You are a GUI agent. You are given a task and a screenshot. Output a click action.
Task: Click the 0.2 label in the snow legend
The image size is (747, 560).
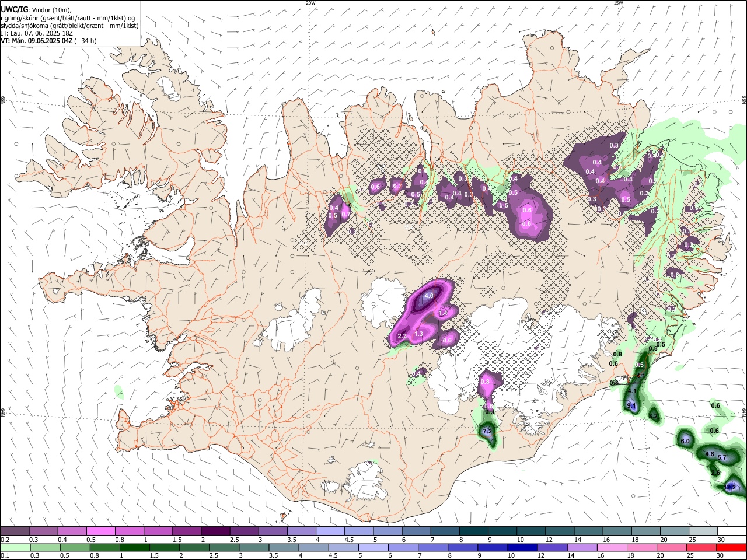[x=5, y=540]
